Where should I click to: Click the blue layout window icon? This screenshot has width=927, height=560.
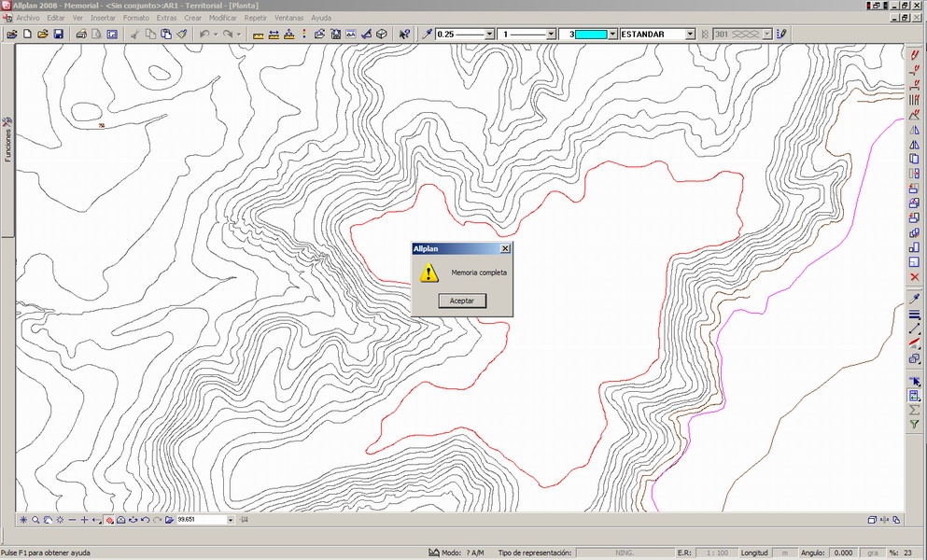112,35
